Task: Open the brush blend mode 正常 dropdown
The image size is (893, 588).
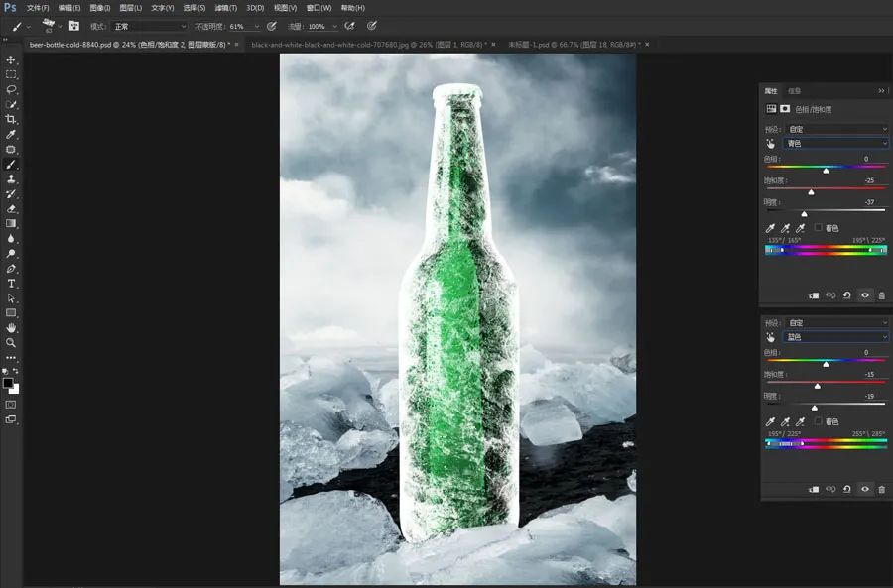Action: tap(149, 26)
